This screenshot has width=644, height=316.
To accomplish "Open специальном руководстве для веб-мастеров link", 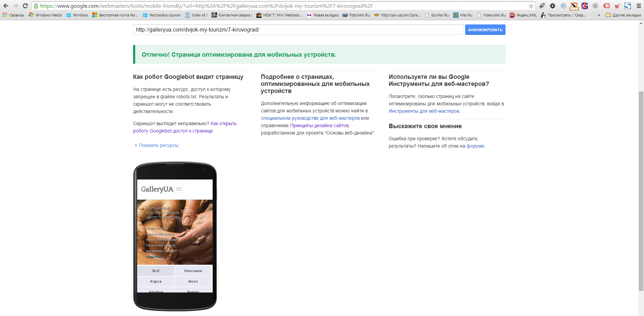I will [310, 118].
